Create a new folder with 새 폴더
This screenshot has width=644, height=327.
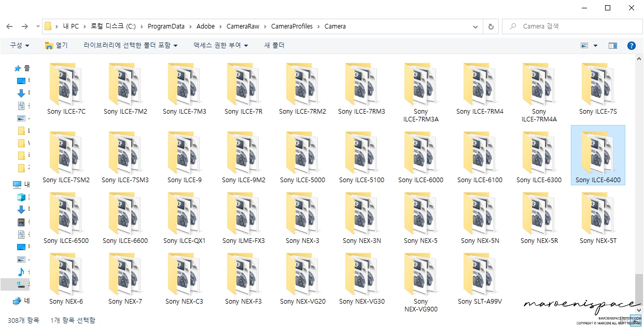coord(274,46)
